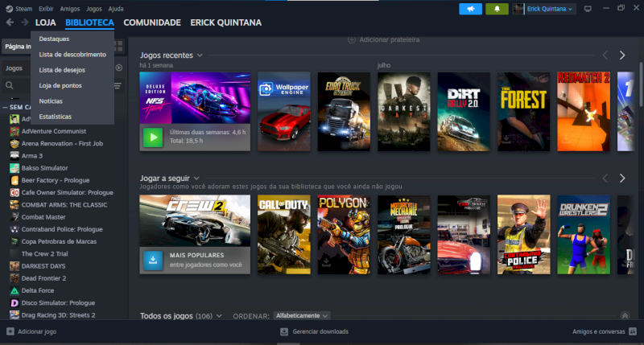The height and width of the screenshot is (345, 644).
Task: Open the ERICK QUINTANA profile tab
Action: pyautogui.click(x=226, y=23)
